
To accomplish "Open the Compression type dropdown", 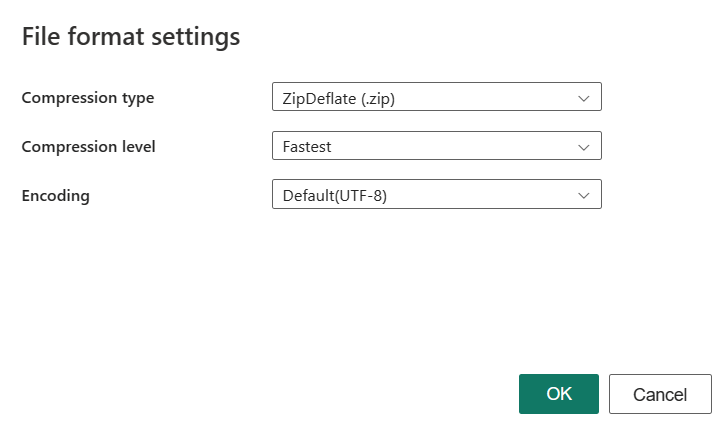I will tap(436, 98).
